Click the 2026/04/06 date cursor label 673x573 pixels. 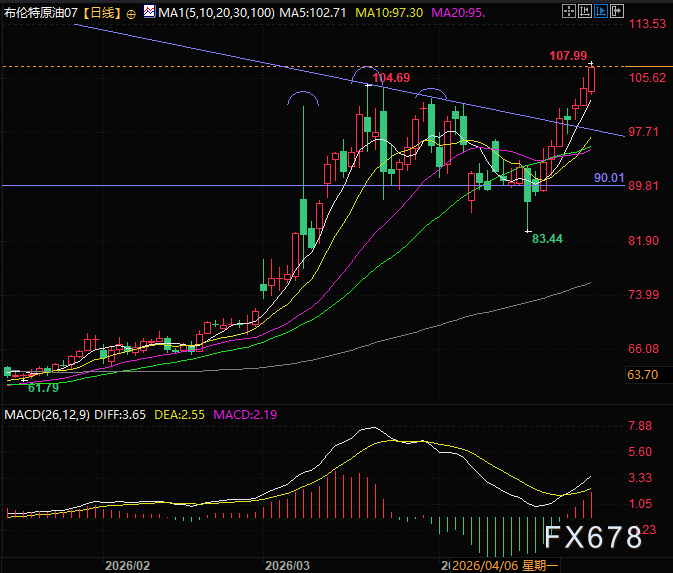505,565
